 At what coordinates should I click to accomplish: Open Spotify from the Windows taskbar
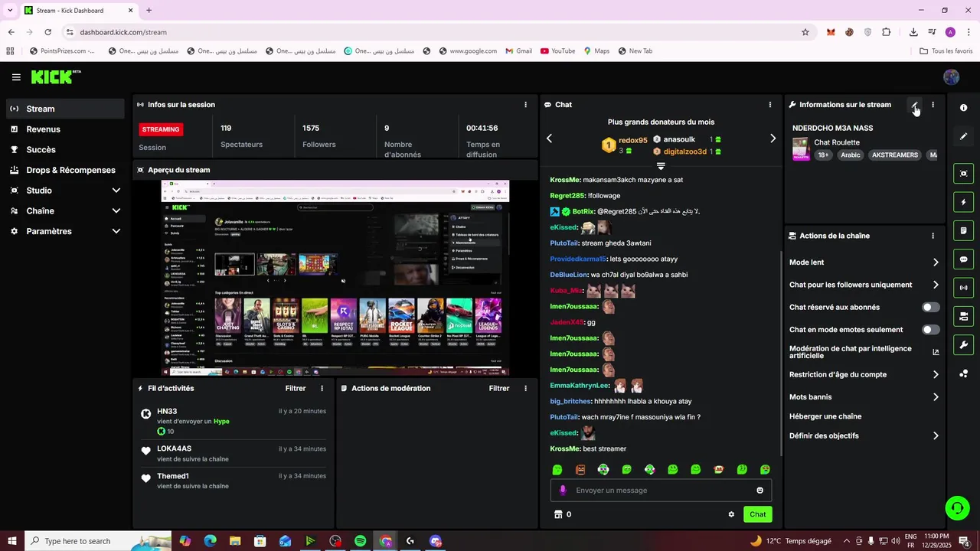coord(360,541)
